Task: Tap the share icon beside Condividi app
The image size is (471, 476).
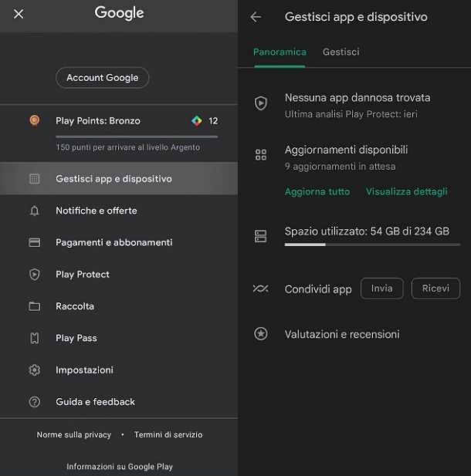Action: 260,289
